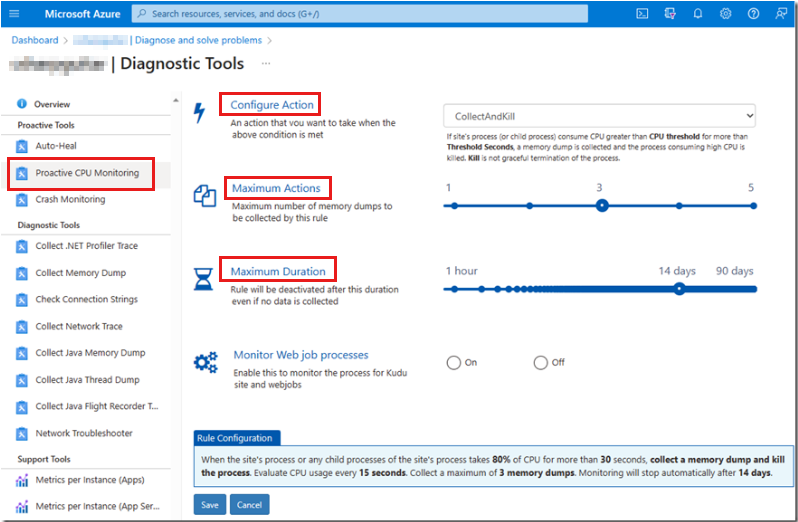Open the portal settings gear
The image size is (798, 522).
click(726, 14)
